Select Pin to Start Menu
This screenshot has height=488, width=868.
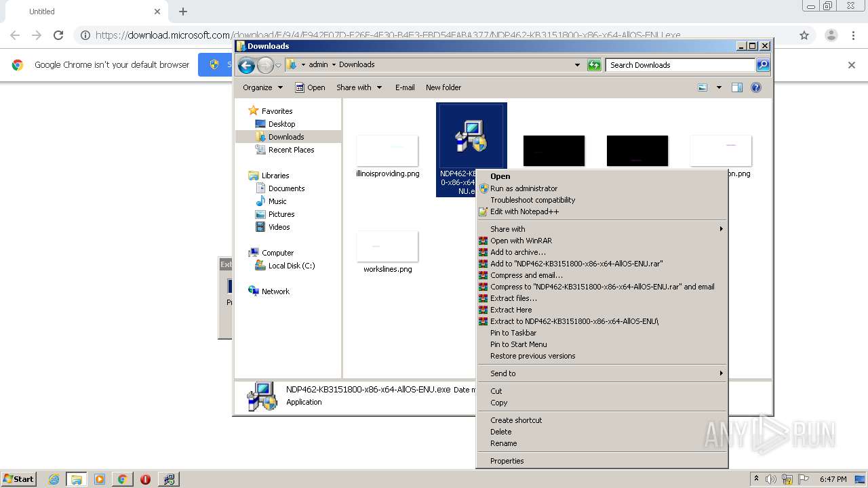tap(601, 344)
